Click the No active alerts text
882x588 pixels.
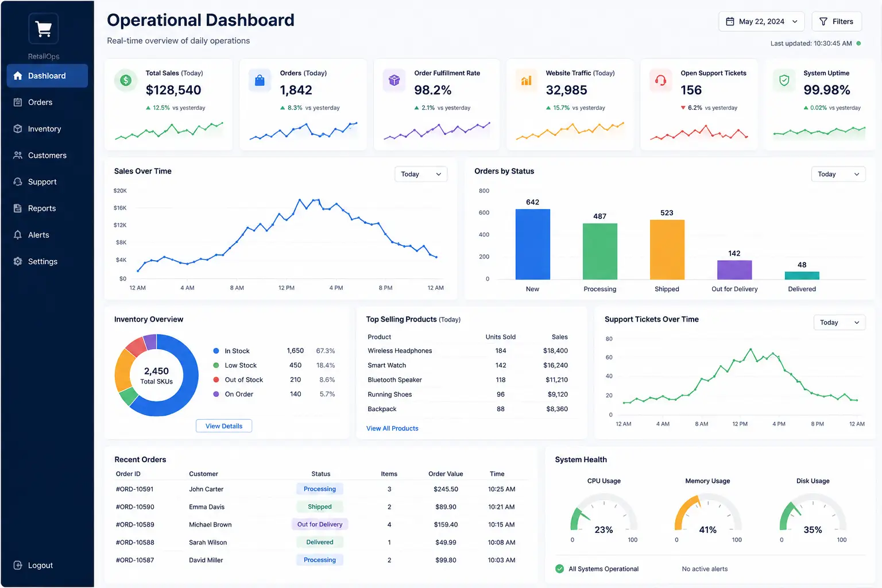pos(705,569)
